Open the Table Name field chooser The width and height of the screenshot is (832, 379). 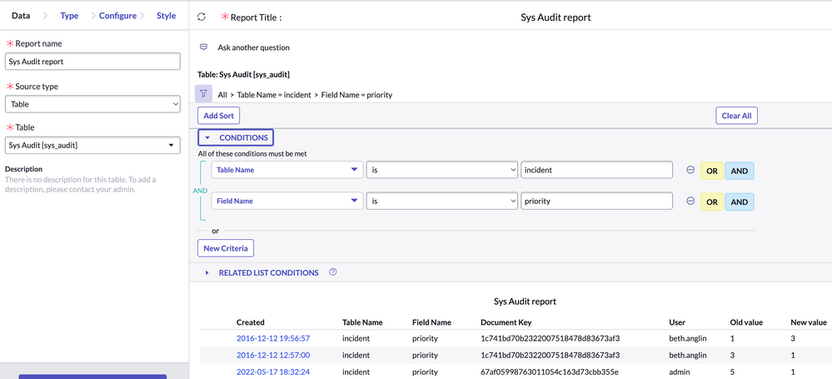pyautogui.click(x=287, y=170)
